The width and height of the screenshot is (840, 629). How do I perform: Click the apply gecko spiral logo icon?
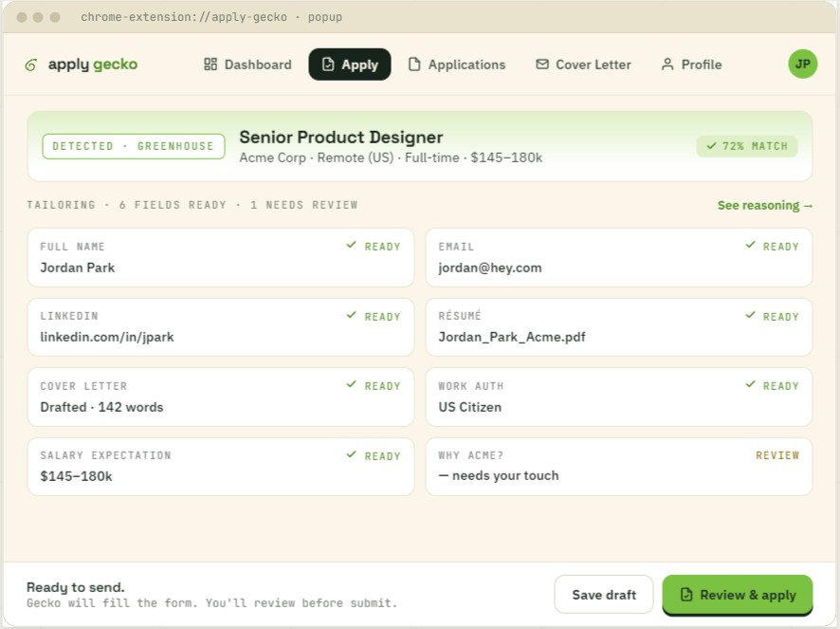(31, 65)
